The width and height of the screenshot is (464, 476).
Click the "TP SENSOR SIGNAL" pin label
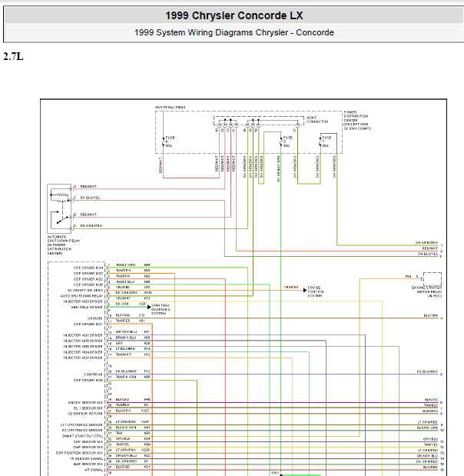pos(87,458)
